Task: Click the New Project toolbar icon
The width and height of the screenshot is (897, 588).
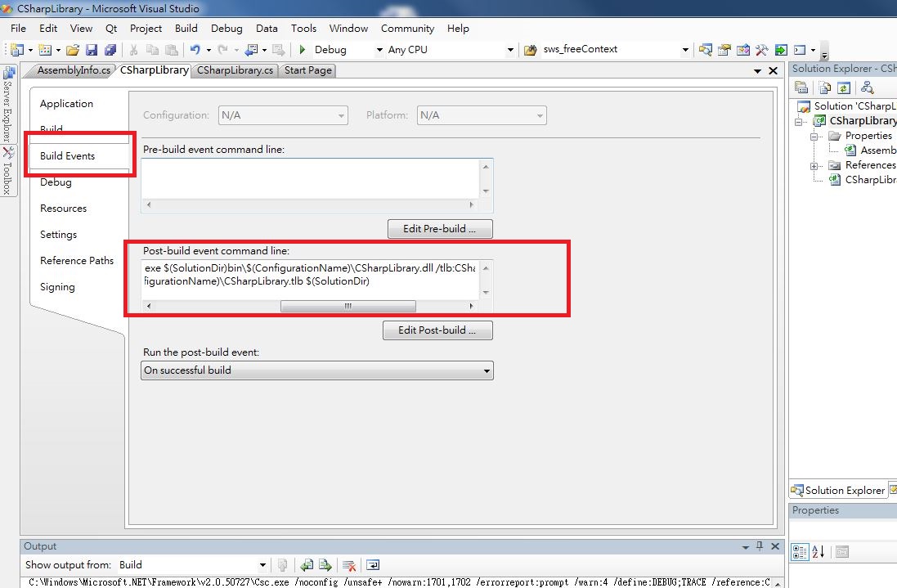Action: 17,50
